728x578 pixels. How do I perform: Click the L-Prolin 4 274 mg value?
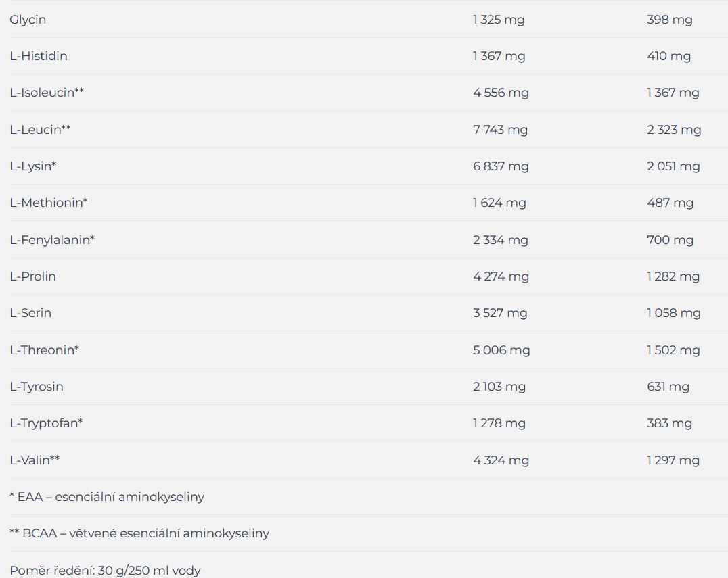pos(501,276)
